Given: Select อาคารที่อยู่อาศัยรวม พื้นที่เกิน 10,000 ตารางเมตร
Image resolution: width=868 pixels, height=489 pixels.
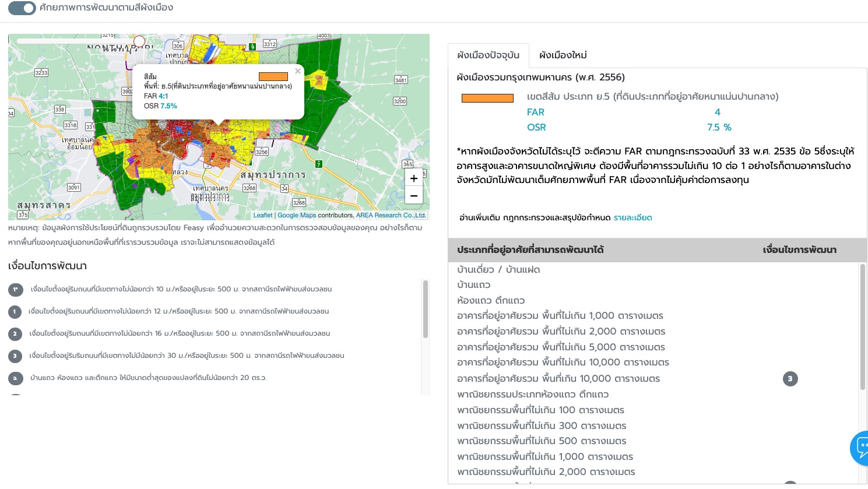Looking at the screenshot, I should coord(653,379).
